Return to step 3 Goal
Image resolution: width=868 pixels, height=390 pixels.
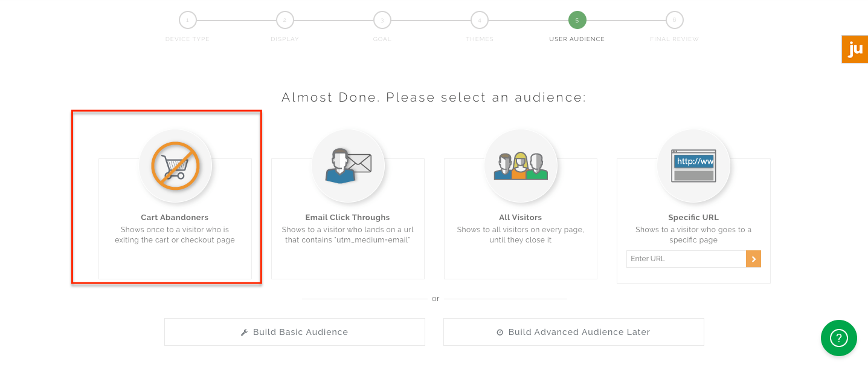382,21
